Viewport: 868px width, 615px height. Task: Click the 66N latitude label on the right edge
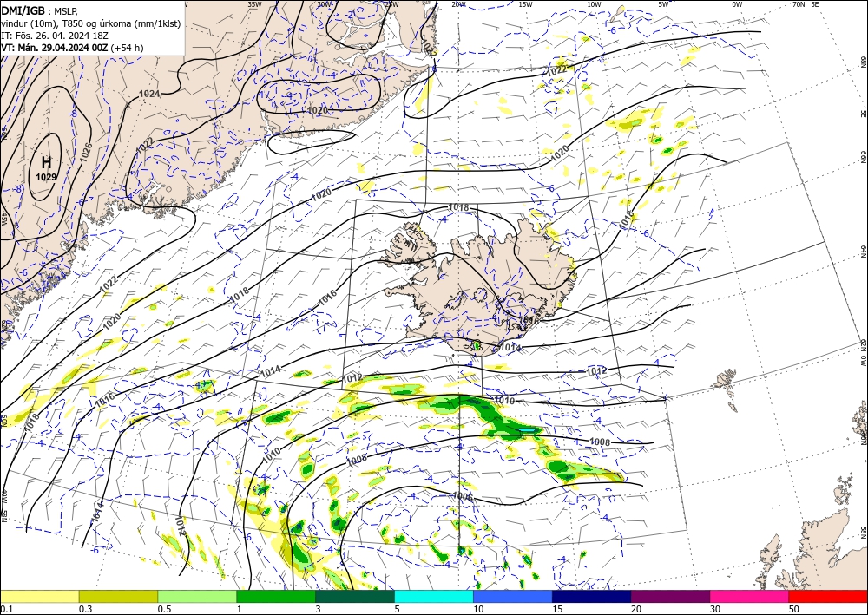click(x=863, y=158)
